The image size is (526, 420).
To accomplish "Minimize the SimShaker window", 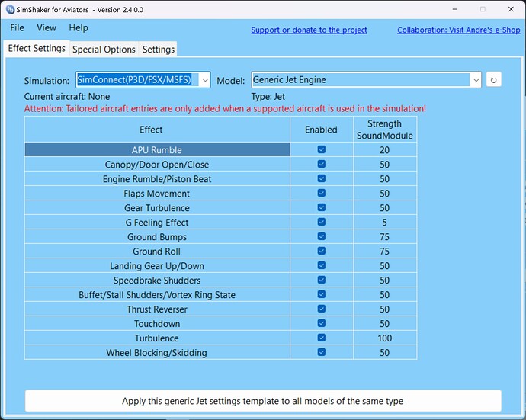I will pyautogui.click(x=455, y=9).
